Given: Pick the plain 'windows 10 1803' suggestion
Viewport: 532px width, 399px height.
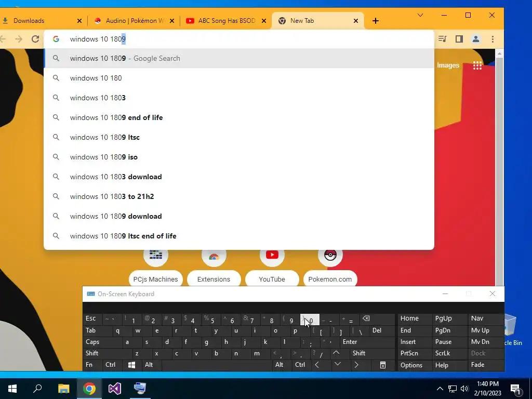Looking at the screenshot, I should point(239,98).
